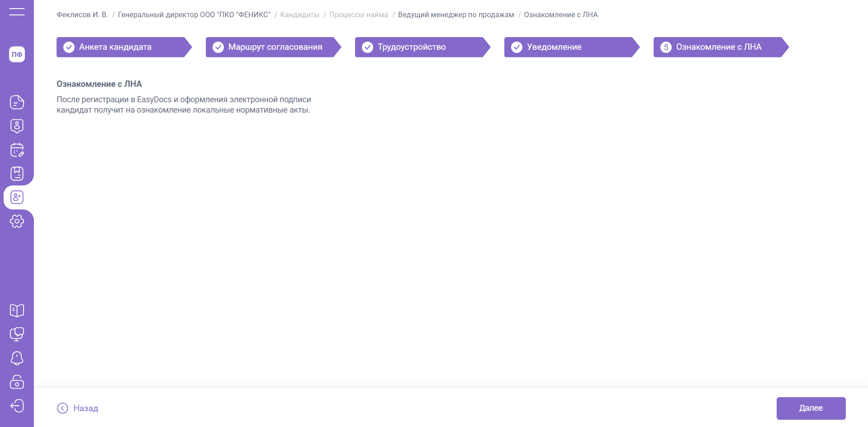The height and width of the screenshot is (427, 868).
Task: Open the calendar with pencil icon
Action: click(x=17, y=150)
